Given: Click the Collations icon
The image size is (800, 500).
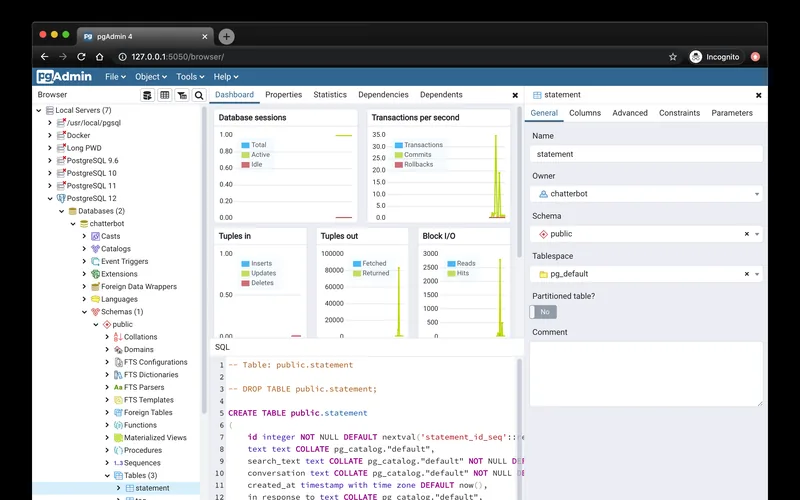Looking at the screenshot, I should coord(118,337).
